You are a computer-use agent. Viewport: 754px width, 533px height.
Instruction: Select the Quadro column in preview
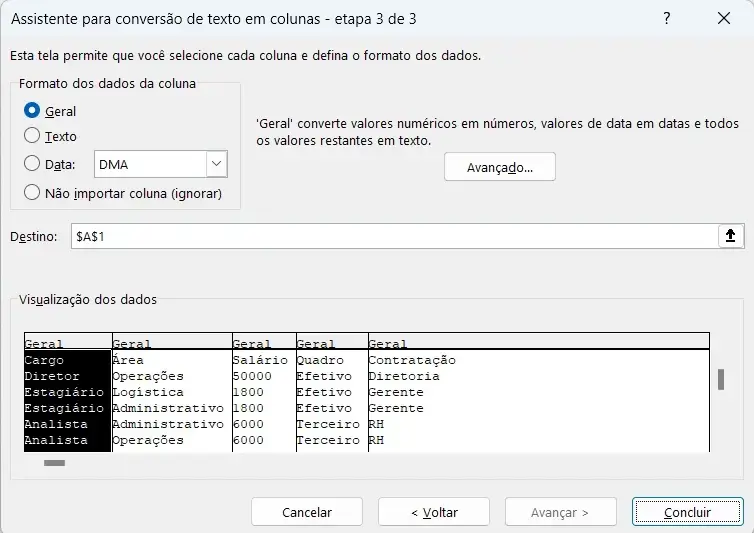coord(320,360)
